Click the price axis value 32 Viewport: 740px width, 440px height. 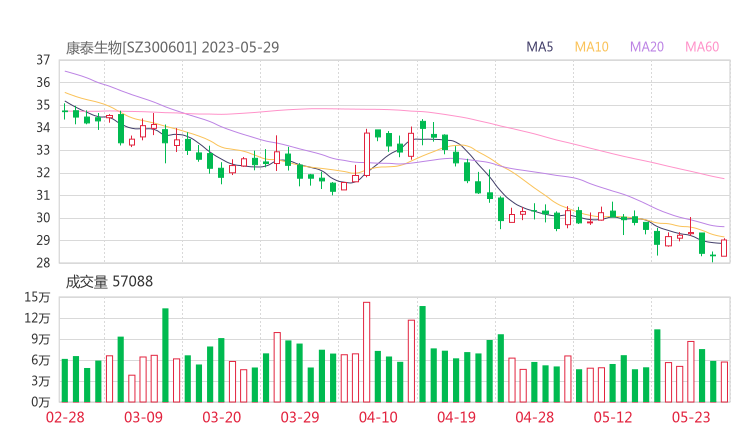[x=43, y=173]
